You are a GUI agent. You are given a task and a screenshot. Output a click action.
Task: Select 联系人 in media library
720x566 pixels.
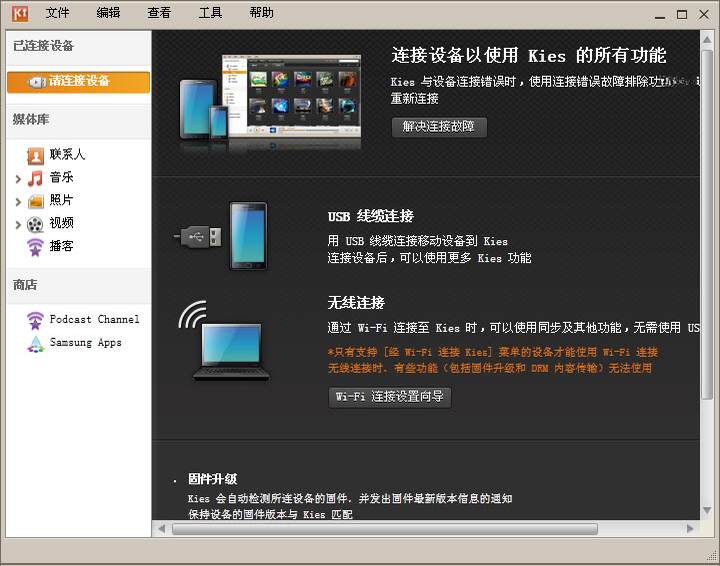point(67,154)
